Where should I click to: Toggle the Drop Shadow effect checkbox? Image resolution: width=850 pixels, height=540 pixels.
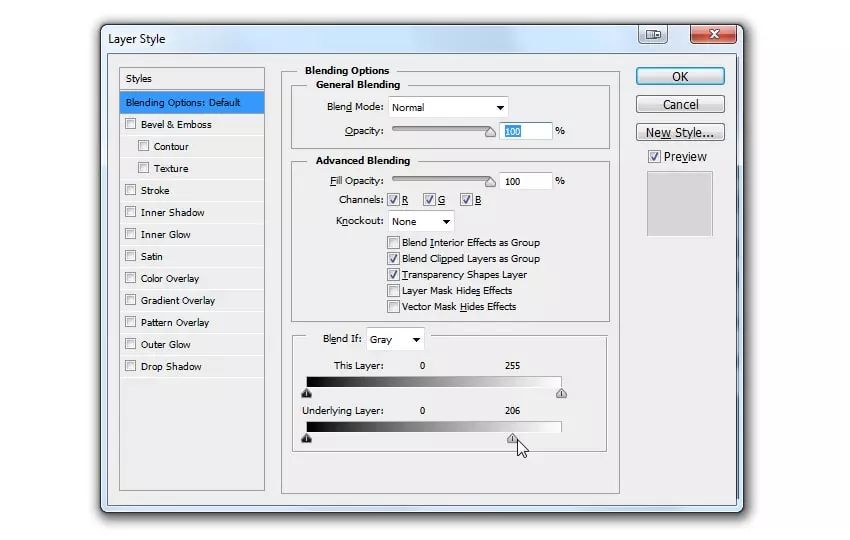tap(131, 367)
